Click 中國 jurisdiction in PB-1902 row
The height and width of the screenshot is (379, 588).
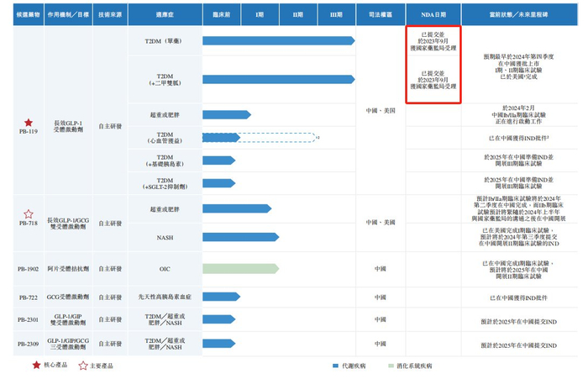click(381, 269)
